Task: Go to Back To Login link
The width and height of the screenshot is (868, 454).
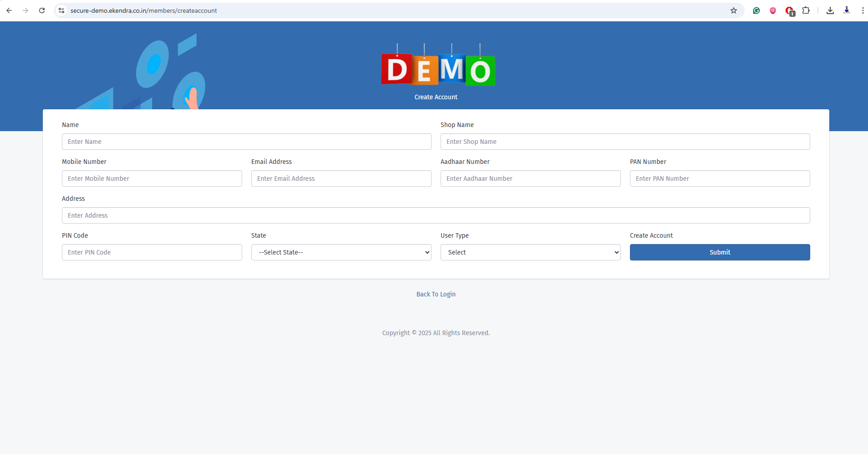Action: pos(436,294)
